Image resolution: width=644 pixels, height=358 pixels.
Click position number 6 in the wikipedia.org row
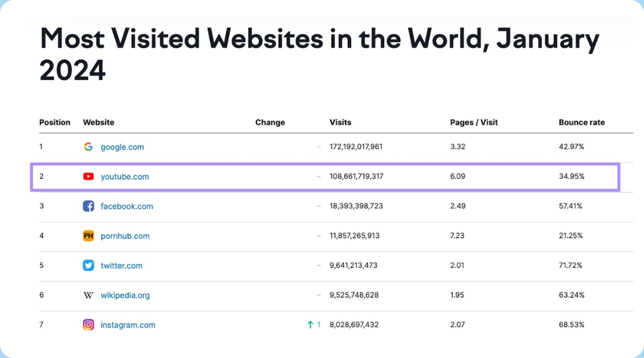[x=42, y=295]
